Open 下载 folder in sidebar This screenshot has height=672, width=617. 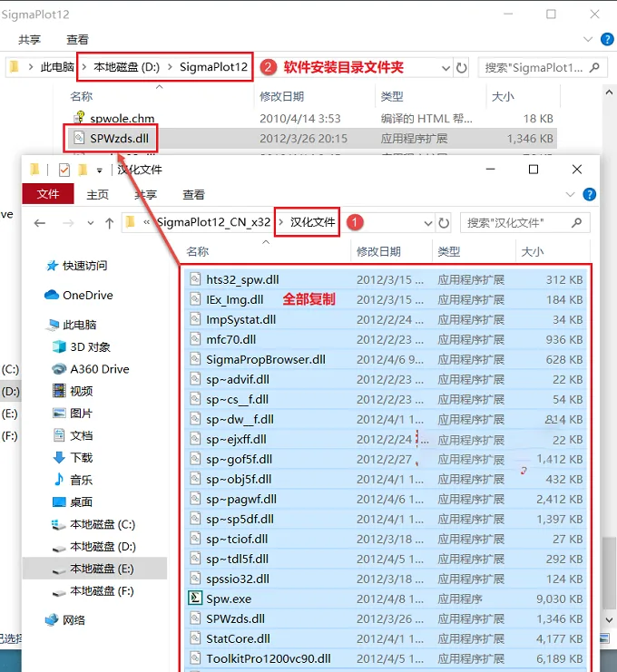73,458
